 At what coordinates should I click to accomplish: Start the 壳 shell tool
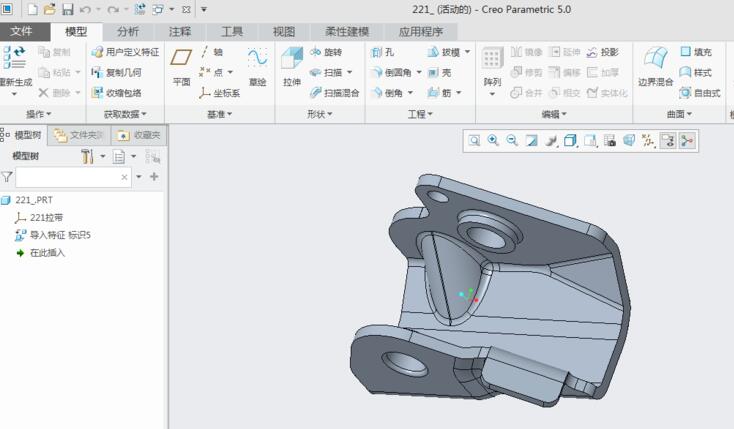click(x=439, y=73)
